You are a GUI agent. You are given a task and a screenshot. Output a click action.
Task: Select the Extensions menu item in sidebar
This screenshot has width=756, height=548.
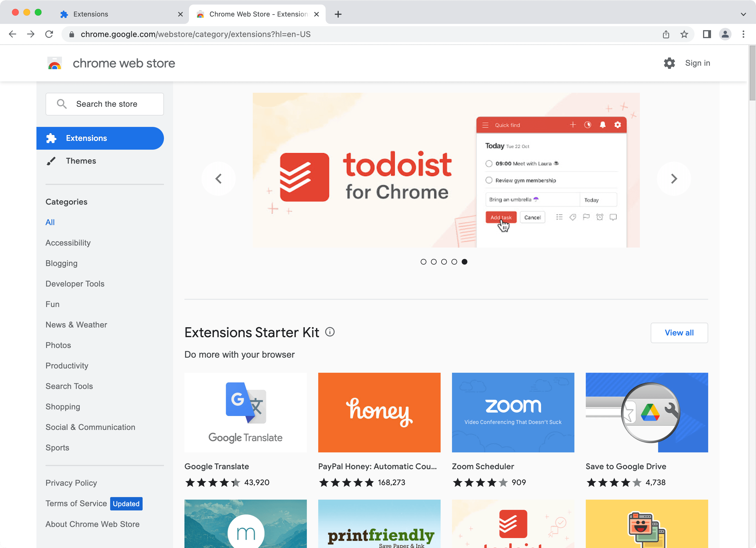coord(100,138)
